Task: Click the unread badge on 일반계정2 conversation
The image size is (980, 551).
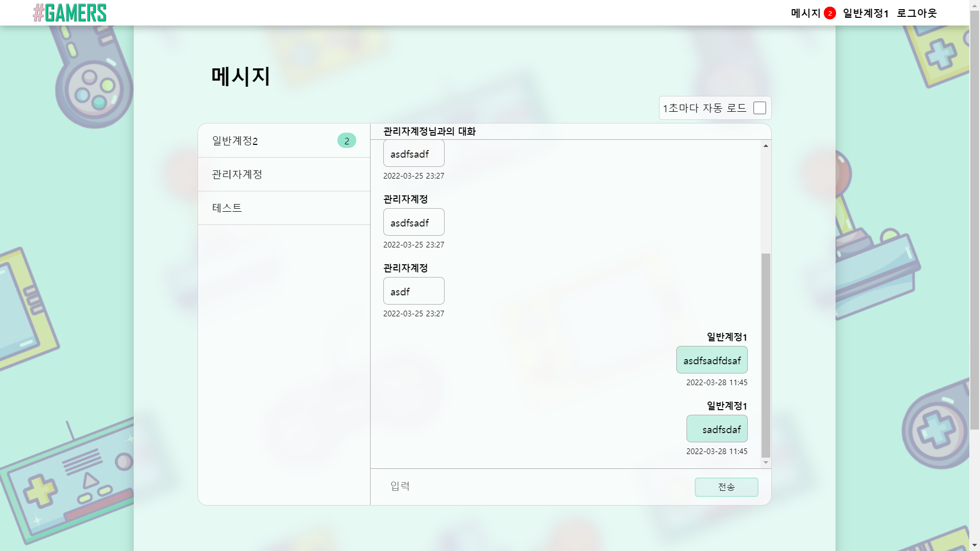Action: pos(347,140)
